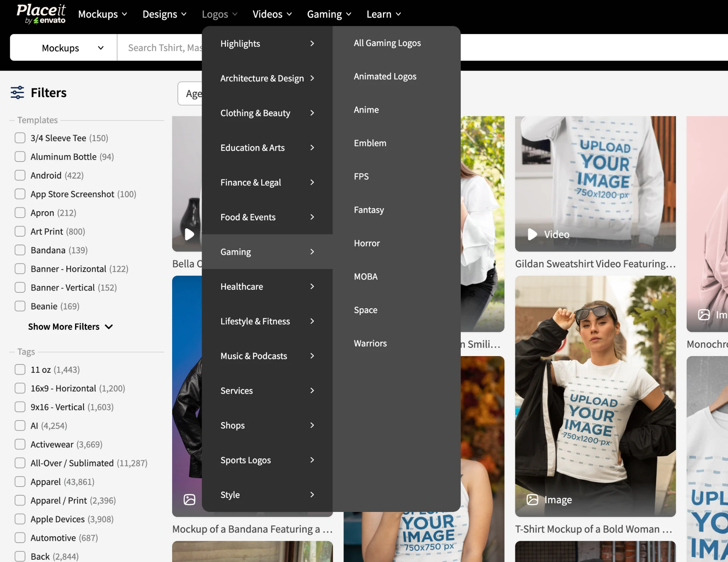Click the Placeit by Envato logo
This screenshot has height=562, width=728.
pos(41,14)
